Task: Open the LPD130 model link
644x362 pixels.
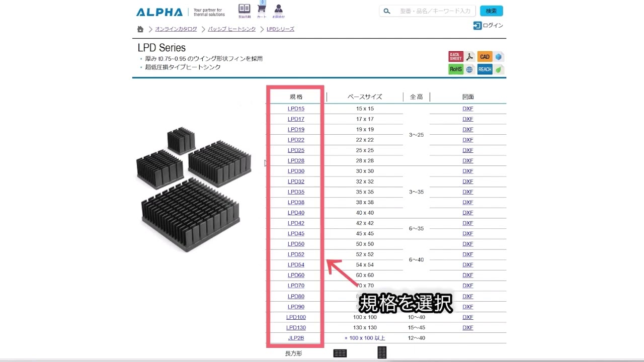Action: 296,327
